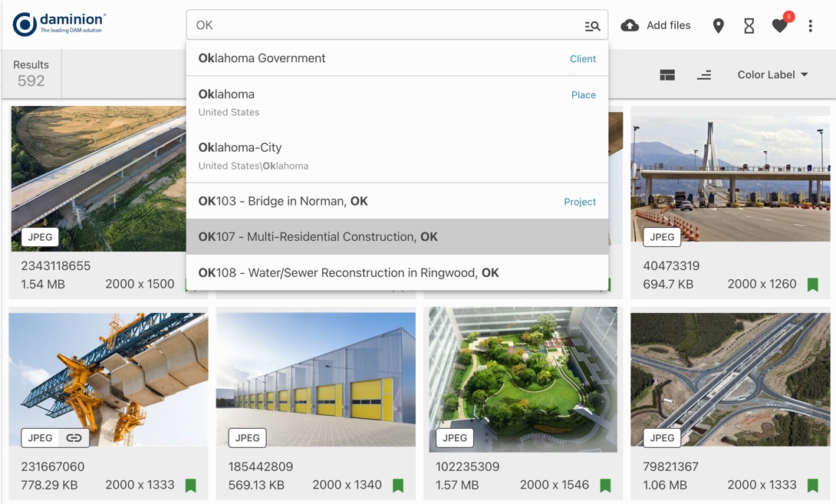This screenshot has height=504, width=836.
Task: Click the Add files button label
Action: [x=668, y=25]
